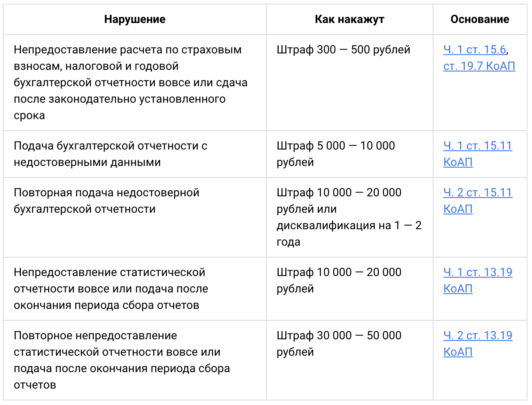Open the Ч. 2 ст. 13.19 КоАП link
This screenshot has width=532, height=405.
tap(478, 344)
